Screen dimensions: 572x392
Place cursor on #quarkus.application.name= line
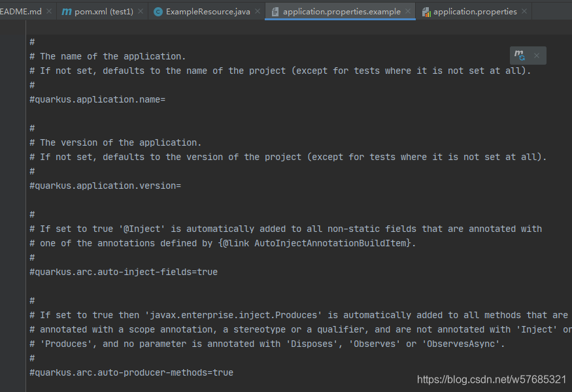click(x=97, y=99)
